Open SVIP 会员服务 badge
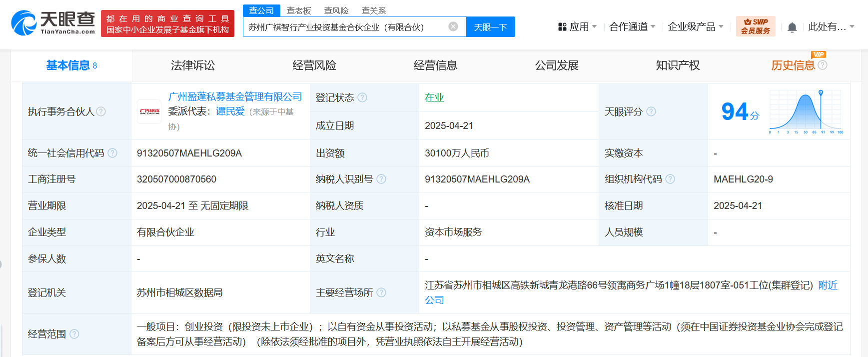 pos(756,26)
